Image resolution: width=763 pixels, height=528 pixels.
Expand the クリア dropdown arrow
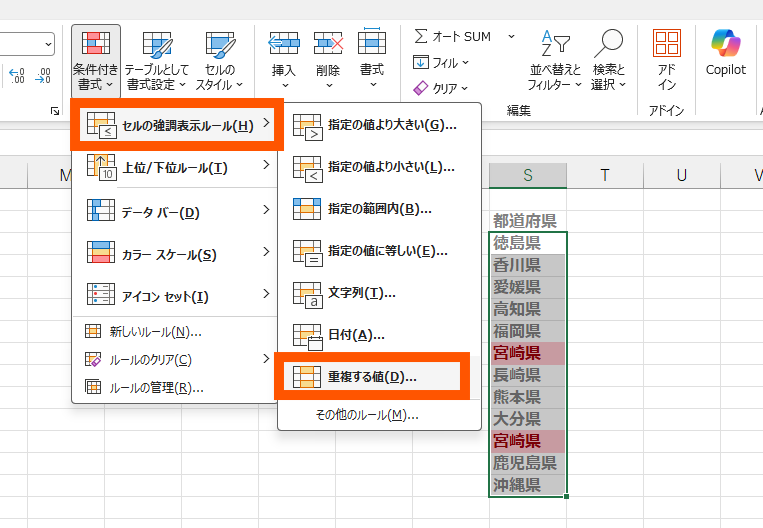click(464, 89)
